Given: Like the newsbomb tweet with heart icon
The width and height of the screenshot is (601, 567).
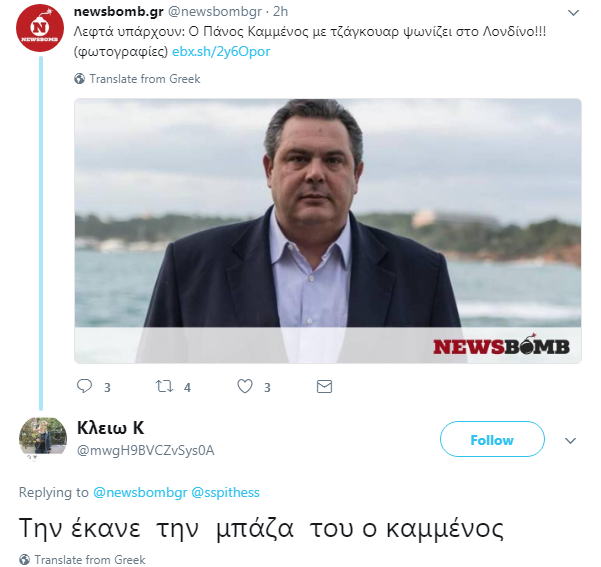Looking at the screenshot, I should [x=245, y=386].
